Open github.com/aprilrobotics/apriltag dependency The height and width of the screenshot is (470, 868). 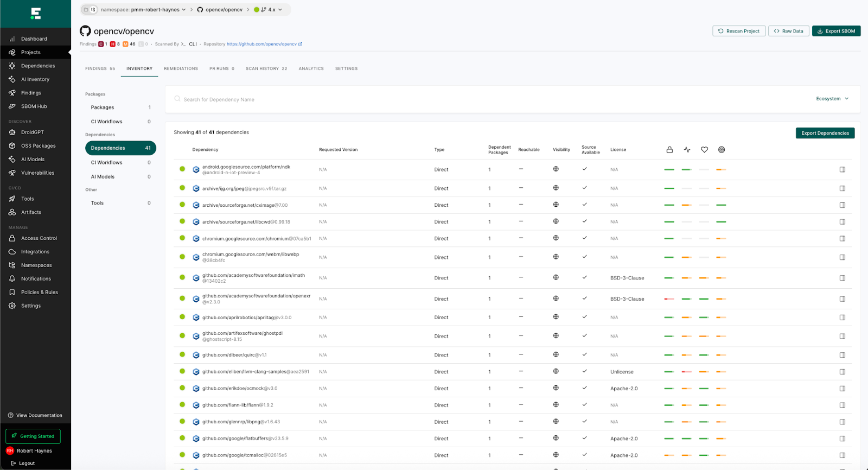(x=247, y=317)
